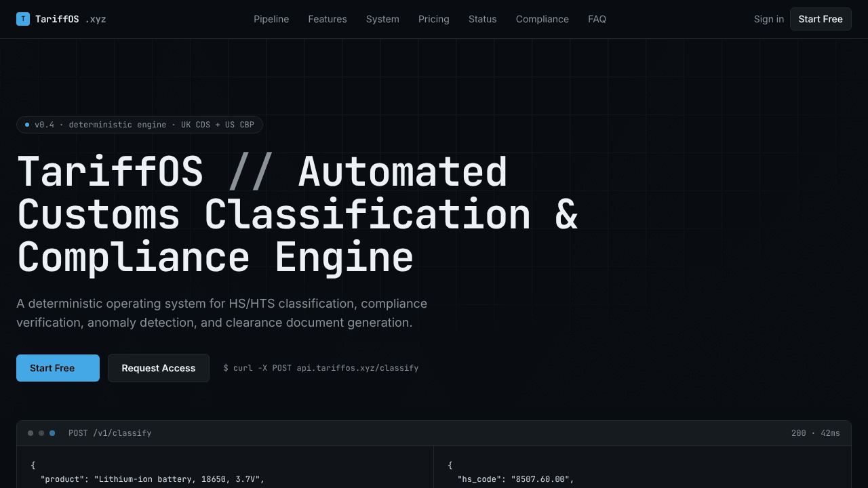Click the header Start Free button
The image size is (868, 488).
click(821, 19)
